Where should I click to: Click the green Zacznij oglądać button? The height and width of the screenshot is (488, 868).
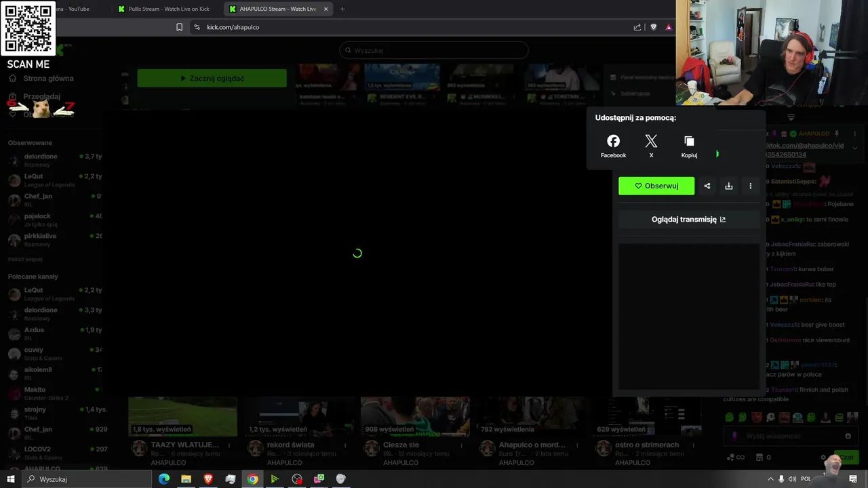click(x=212, y=78)
